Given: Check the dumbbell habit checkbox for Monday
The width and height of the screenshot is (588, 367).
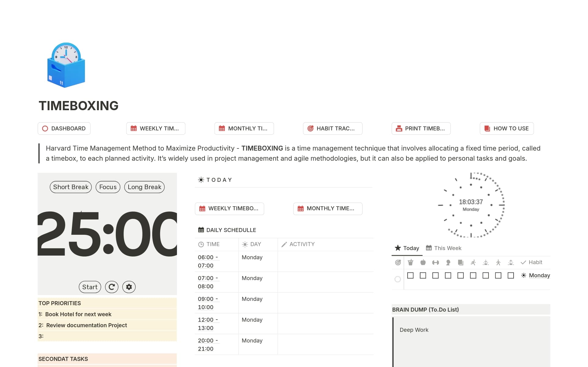Looking at the screenshot, I should (435, 275).
